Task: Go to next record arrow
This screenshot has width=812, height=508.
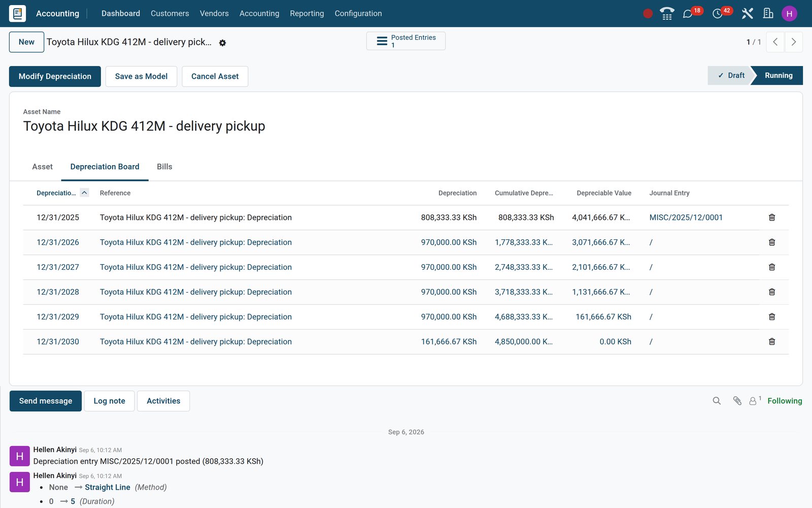Action: 794,42
